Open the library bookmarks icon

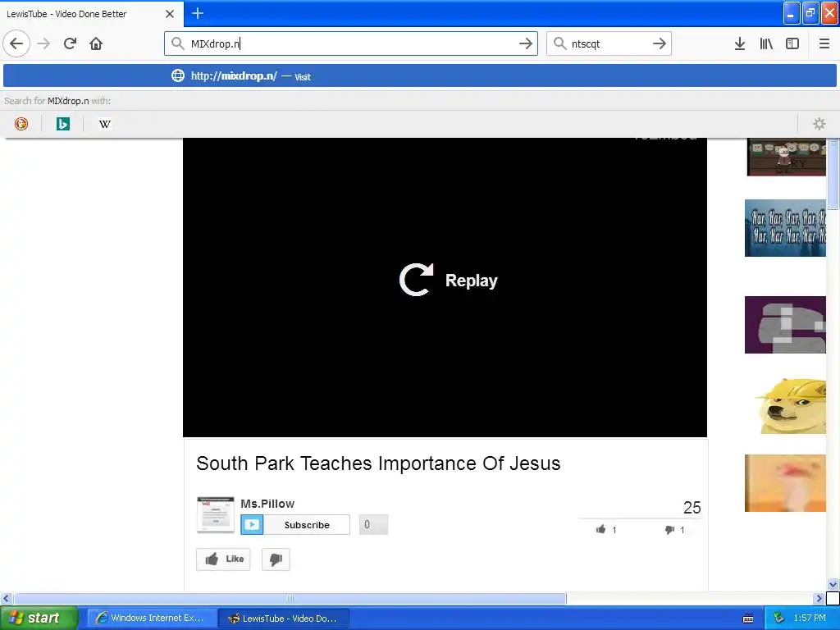point(766,43)
